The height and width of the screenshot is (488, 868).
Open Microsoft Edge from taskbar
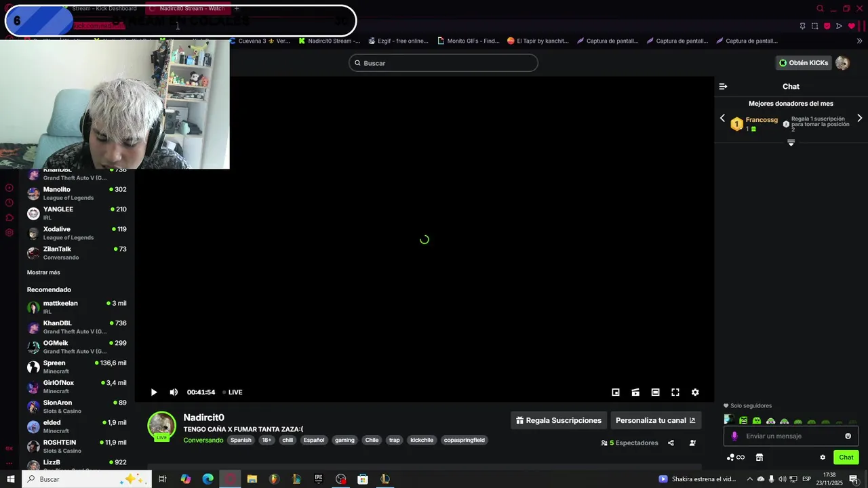[208, 479]
